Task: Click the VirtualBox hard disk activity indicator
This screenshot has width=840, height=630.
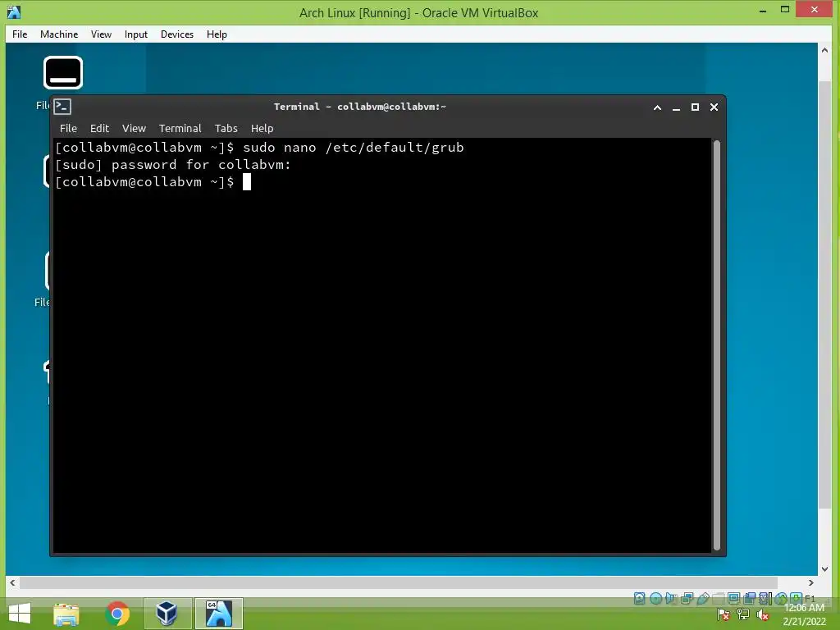Action: coord(639,598)
